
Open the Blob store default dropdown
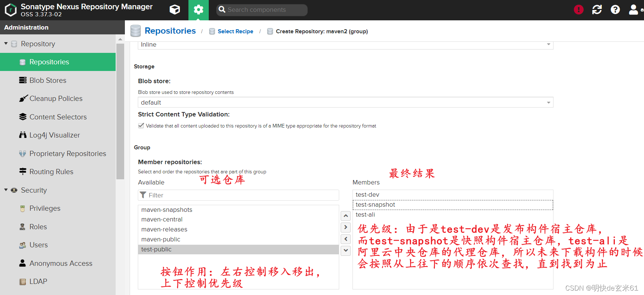(345, 102)
